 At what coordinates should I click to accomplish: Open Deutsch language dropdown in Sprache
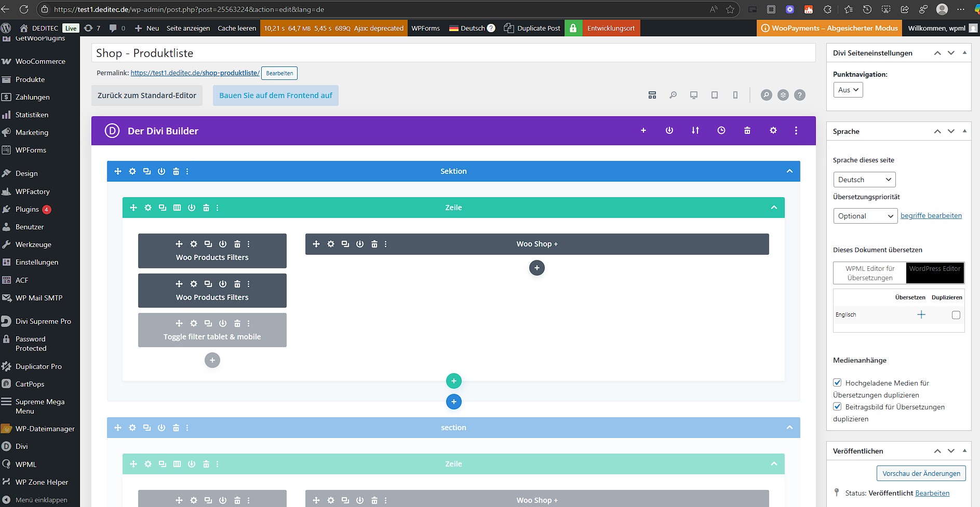tap(864, 180)
